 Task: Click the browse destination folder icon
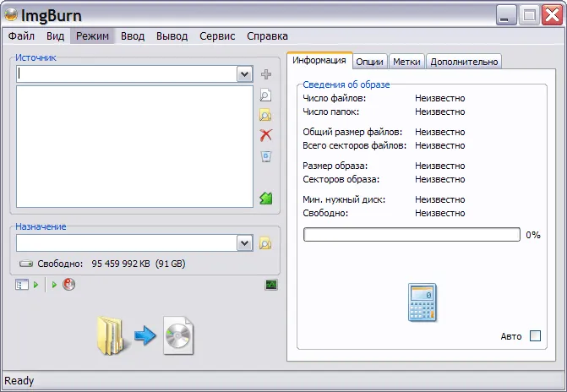265,243
